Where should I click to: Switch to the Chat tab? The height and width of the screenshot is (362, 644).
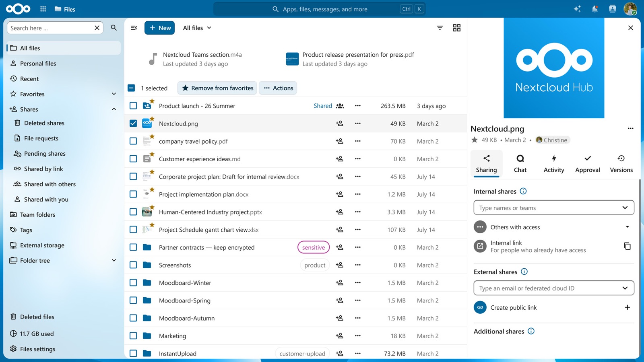[520, 164]
